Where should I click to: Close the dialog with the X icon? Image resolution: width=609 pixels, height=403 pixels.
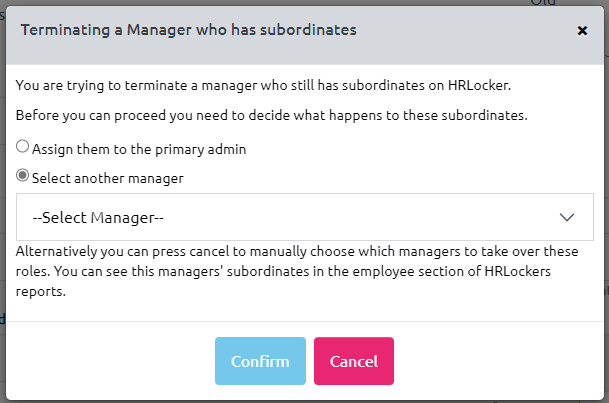pyautogui.click(x=582, y=31)
